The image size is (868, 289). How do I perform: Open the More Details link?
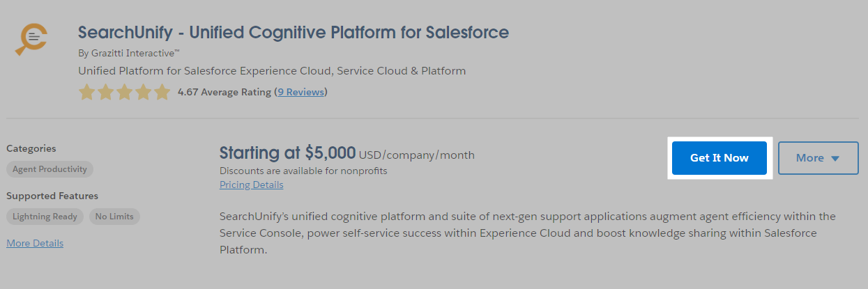tap(35, 243)
